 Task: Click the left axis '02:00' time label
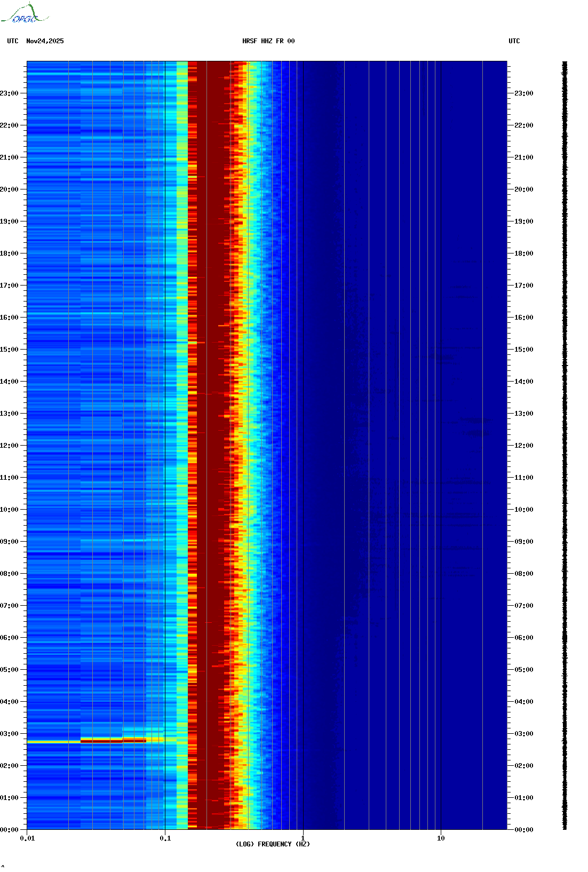9,766
